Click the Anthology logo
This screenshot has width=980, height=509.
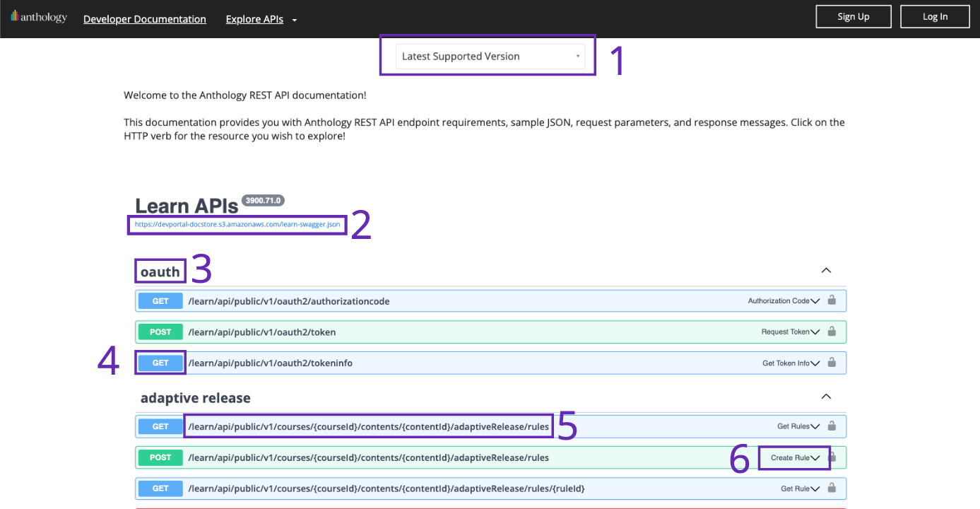point(39,17)
